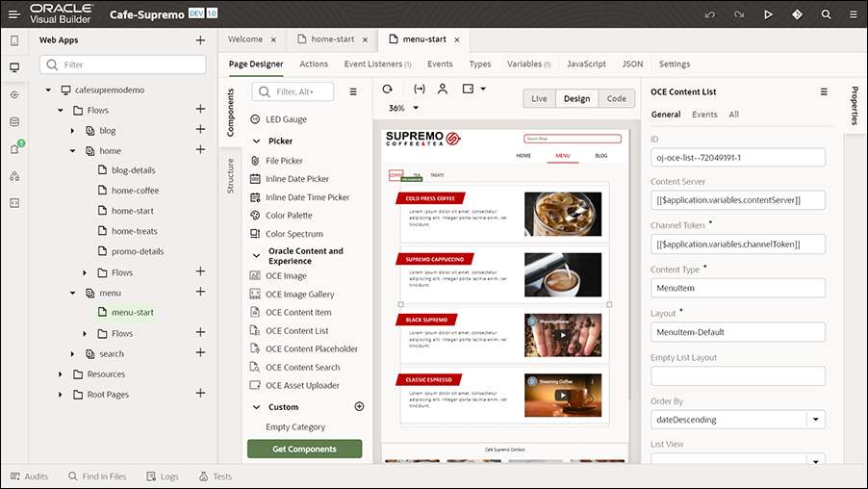
Task: Run the app with Preview play icon
Action: click(768, 15)
